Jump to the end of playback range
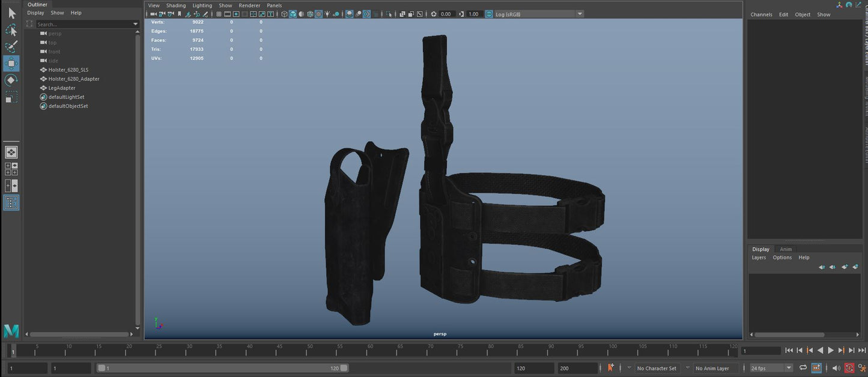Viewport: 868px width, 377px height. (x=852, y=351)
